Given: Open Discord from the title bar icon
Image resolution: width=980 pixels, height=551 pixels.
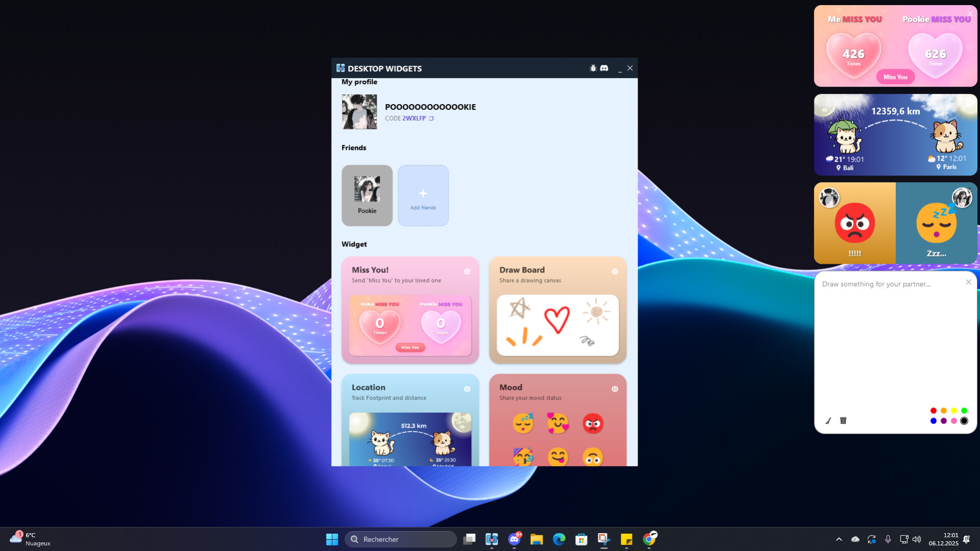Looking at the screenshot, I should click(604, 68).
